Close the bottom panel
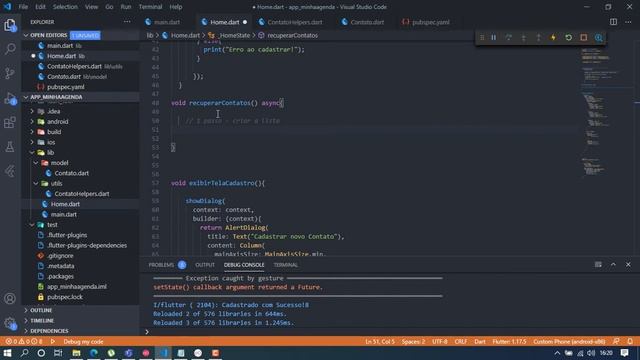Screen dimensions: 640x360 (628, 264)
